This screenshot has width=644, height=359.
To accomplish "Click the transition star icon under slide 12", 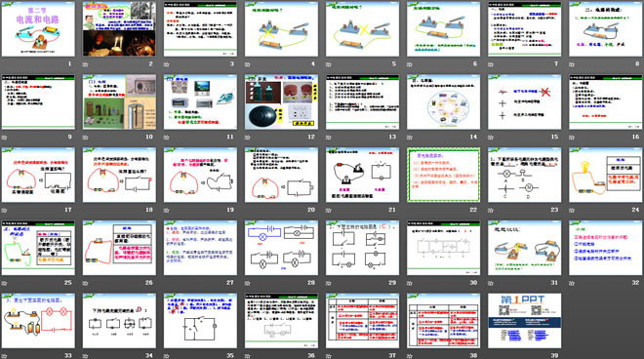I will (248, 138).
